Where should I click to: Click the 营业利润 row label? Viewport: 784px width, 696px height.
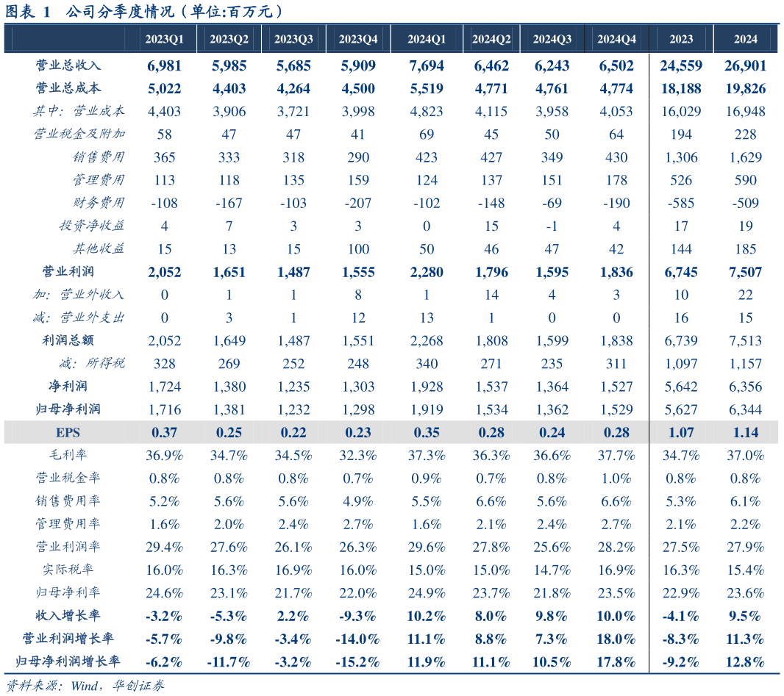[68, 272]
